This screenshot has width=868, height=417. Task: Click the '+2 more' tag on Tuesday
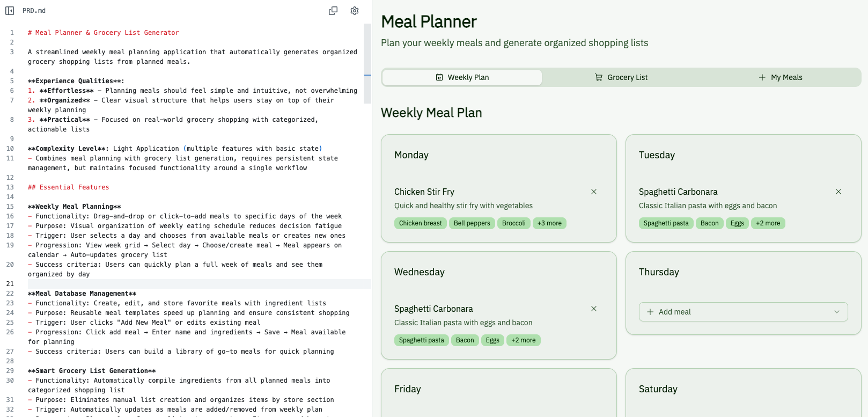pyautogui.click(x=768, y=223)
